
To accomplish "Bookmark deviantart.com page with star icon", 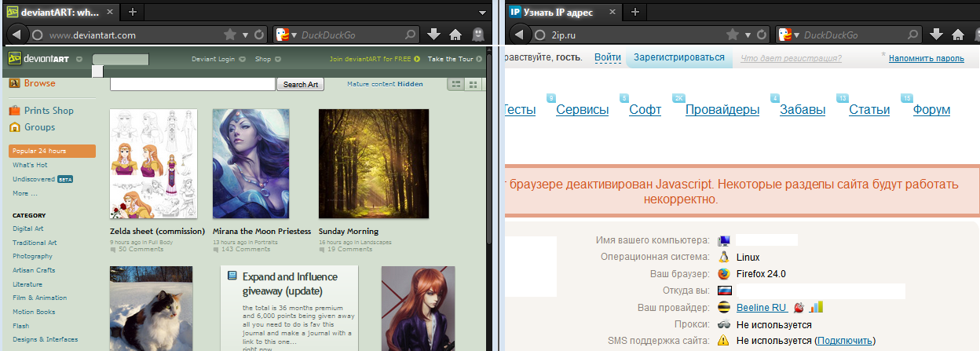I will pos(230,35).
